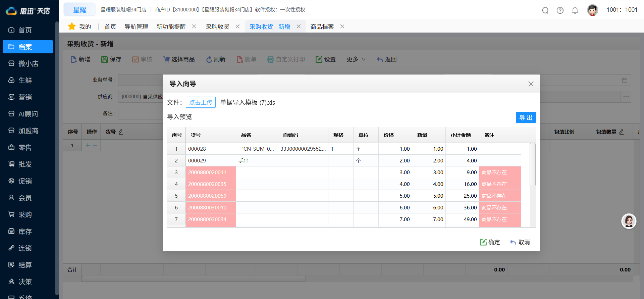Open 采购 sidebar module
Image resolution: width=644 pixels, height=299 pixels.
tap(28, 214)
